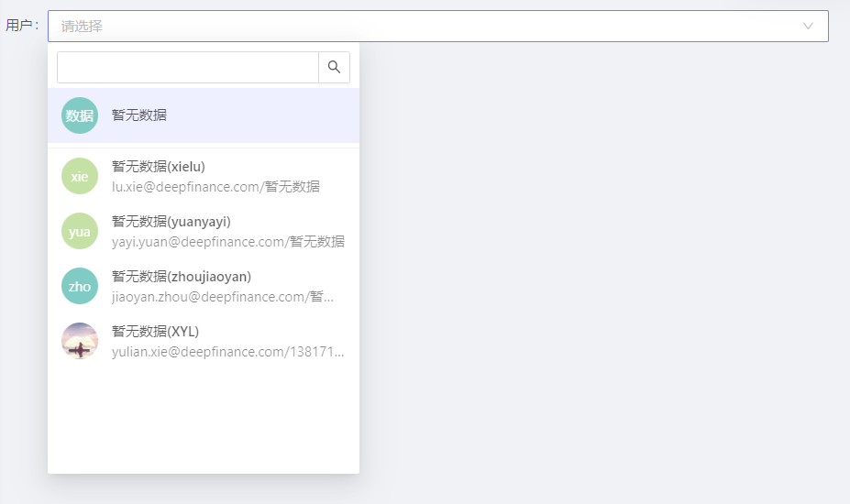Open the 请选择 user select box
The image size is (850, 504).
coord(438,26)
